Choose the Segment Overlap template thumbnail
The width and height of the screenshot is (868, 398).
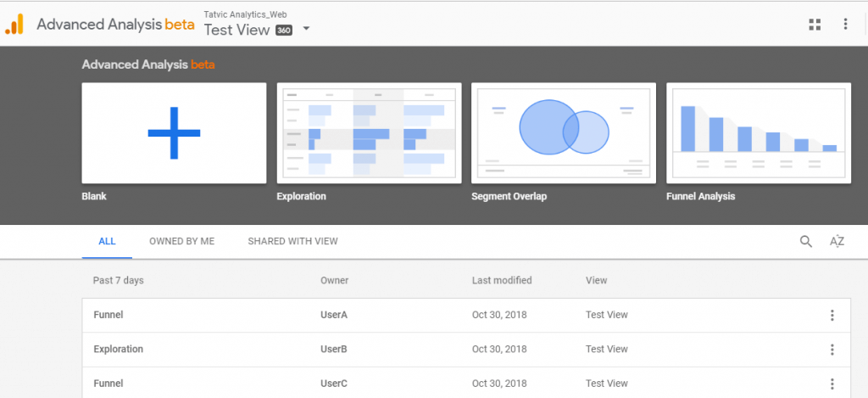pos(564,133)
